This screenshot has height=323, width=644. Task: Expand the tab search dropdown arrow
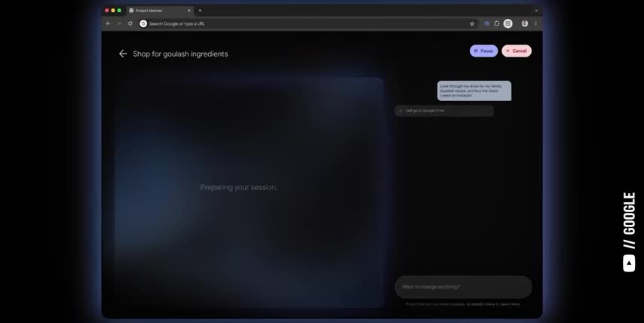536,11
